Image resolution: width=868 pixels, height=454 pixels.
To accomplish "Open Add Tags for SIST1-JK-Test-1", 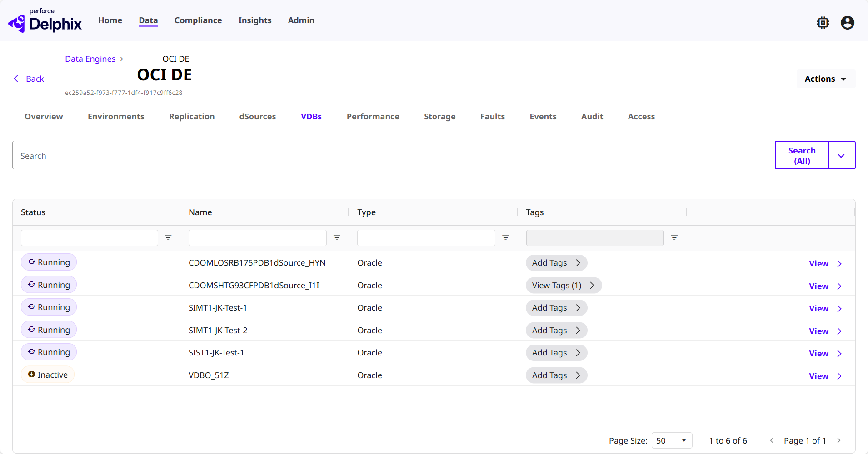I will coord(556,353).
